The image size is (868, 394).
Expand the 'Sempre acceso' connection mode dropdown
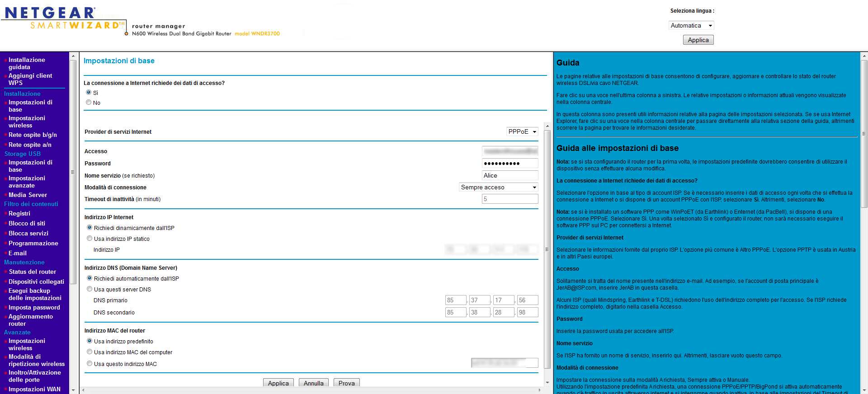(498, 187)
